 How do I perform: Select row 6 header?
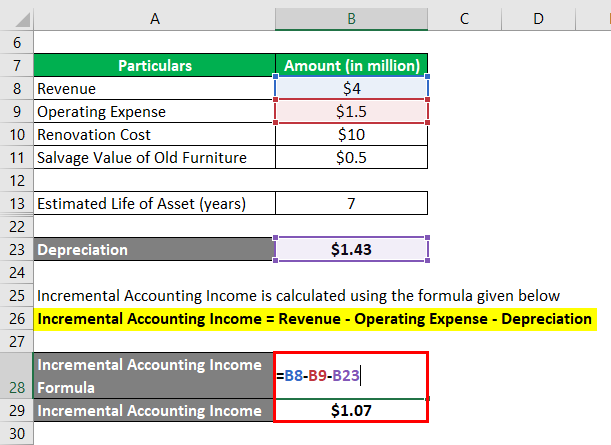(x=17, y=42)
